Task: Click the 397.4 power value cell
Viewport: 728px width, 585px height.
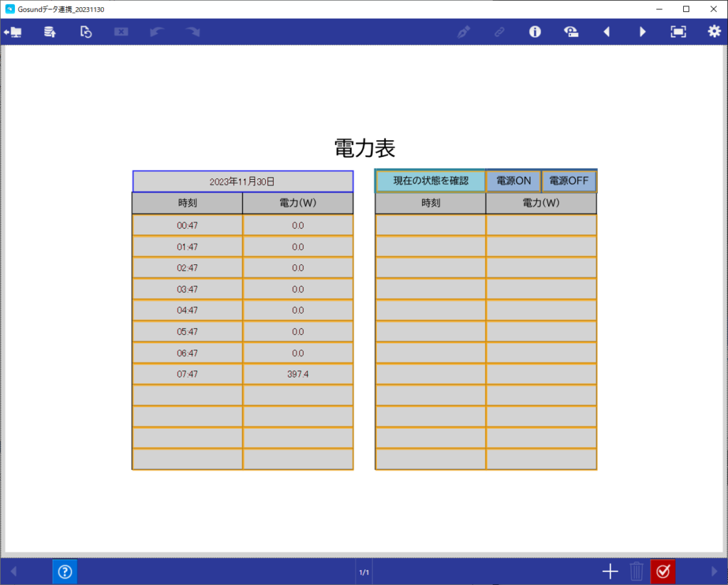Action: point(298,374)
